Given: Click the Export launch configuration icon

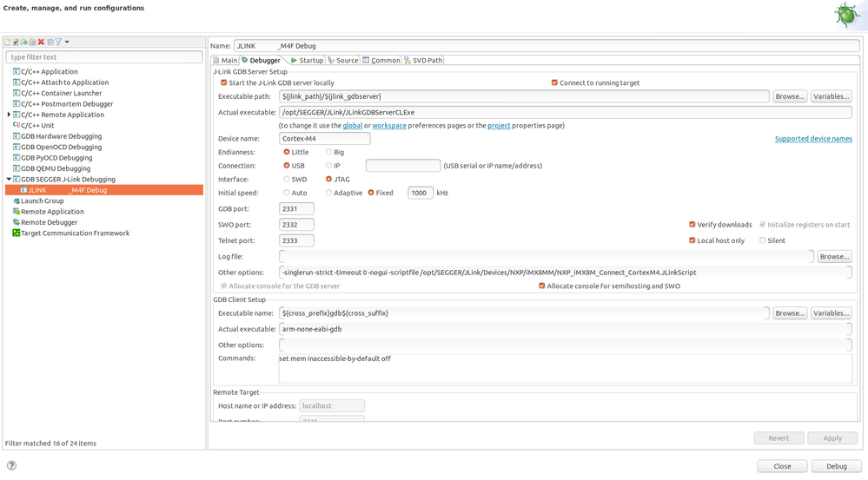Looking at the screenshot, I should pos(23,42).
